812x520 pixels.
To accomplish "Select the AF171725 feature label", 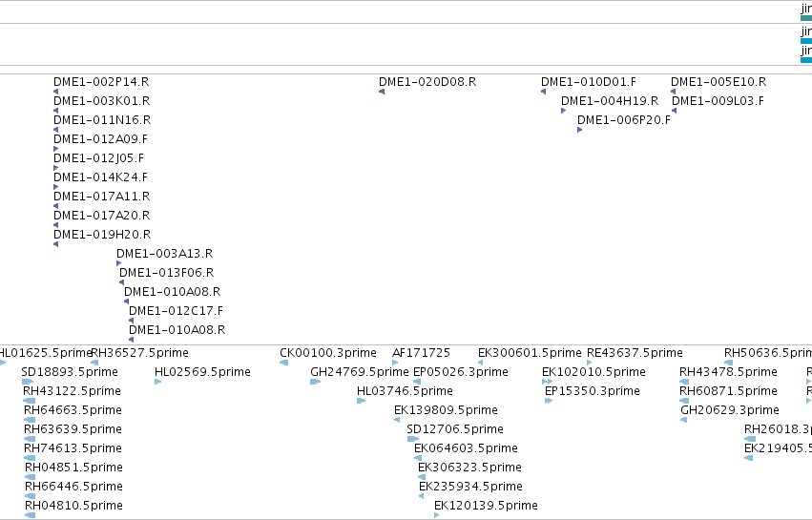I will (422, 353).
